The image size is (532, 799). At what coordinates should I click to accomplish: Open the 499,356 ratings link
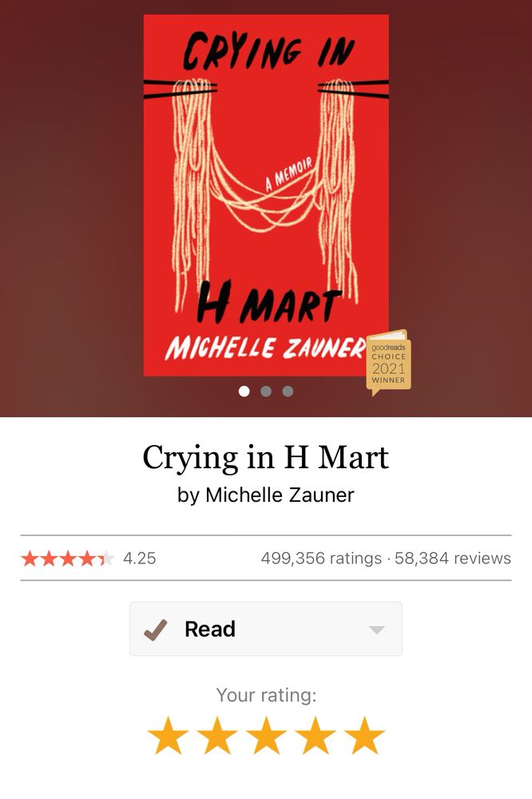coord(321,558)
